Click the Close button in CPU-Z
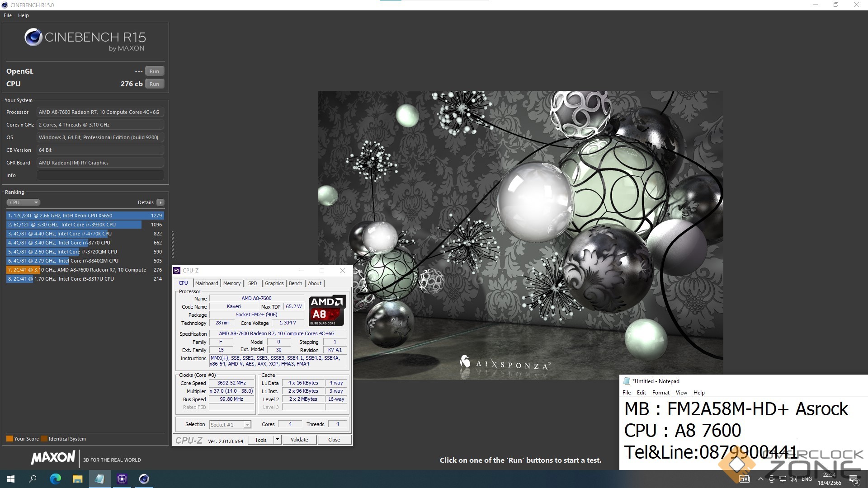 [x=334, y=440]
